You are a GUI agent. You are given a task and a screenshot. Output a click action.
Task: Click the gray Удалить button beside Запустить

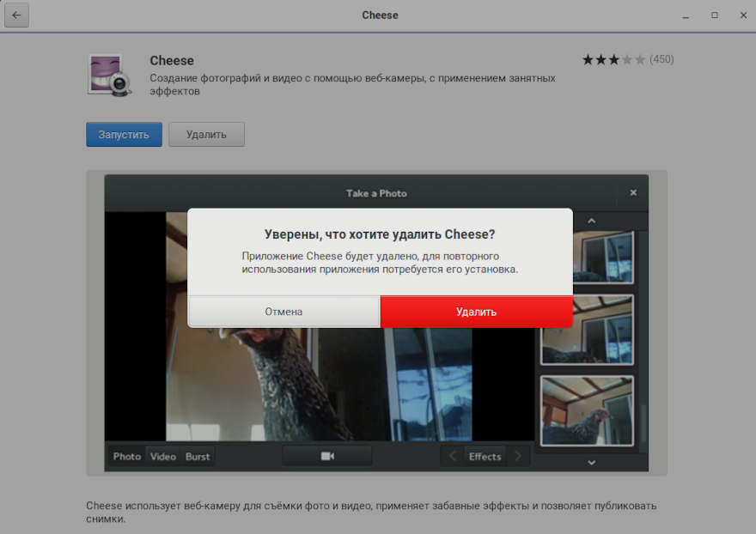click(x=206, y=135)
